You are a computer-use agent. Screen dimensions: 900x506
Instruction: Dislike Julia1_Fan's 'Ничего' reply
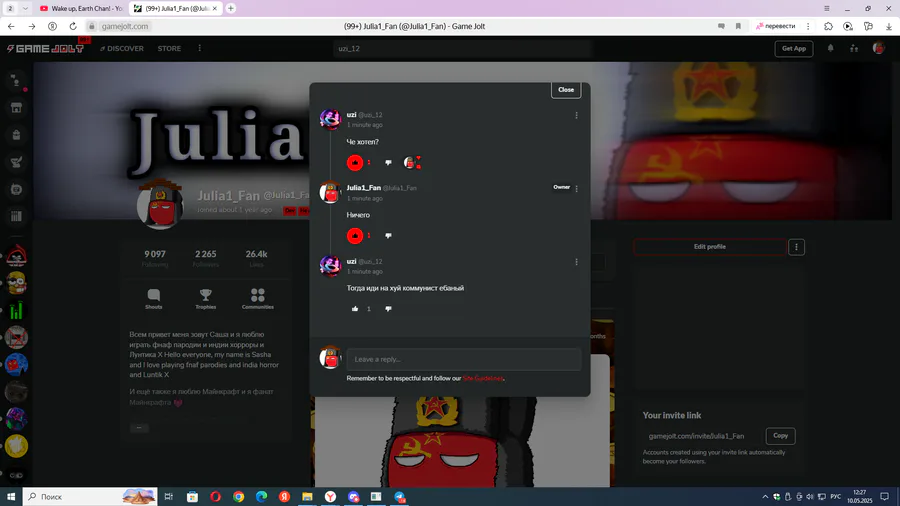click(389, 235)
